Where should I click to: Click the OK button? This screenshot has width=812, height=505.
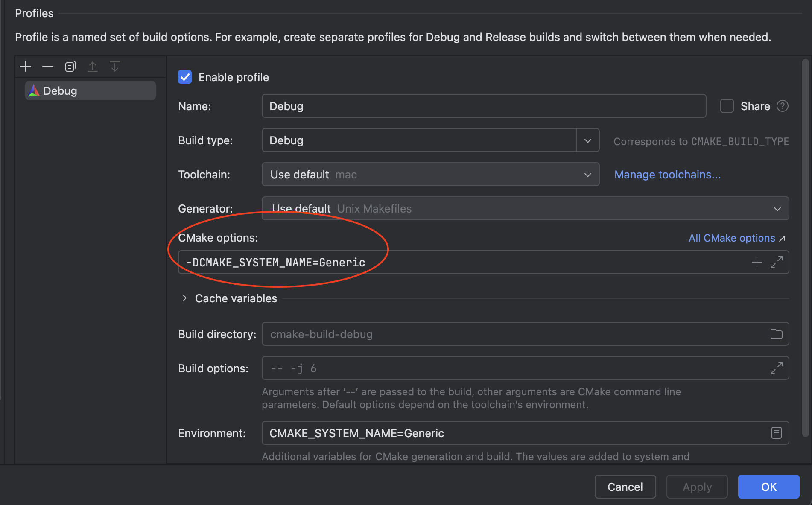pos(768,487)
